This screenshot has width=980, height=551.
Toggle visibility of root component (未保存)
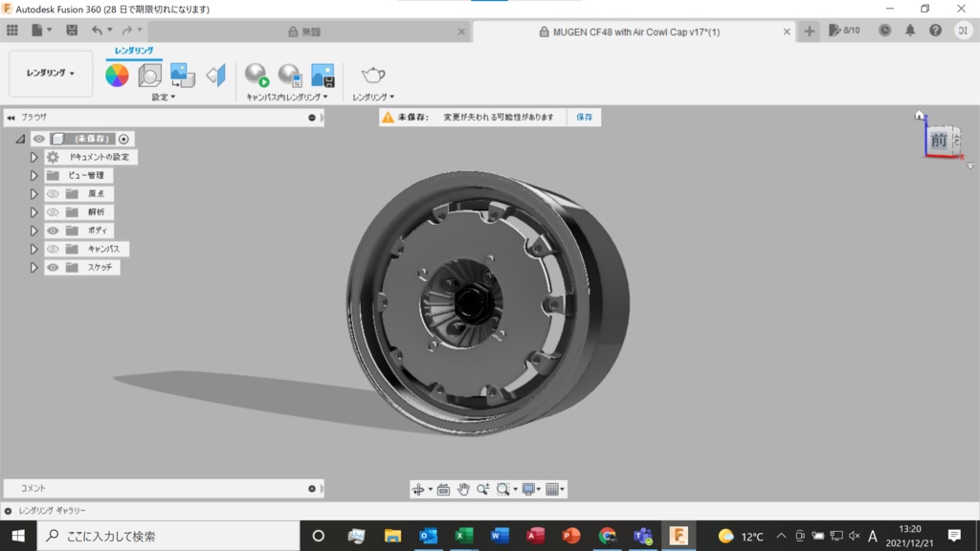(38, 139)
